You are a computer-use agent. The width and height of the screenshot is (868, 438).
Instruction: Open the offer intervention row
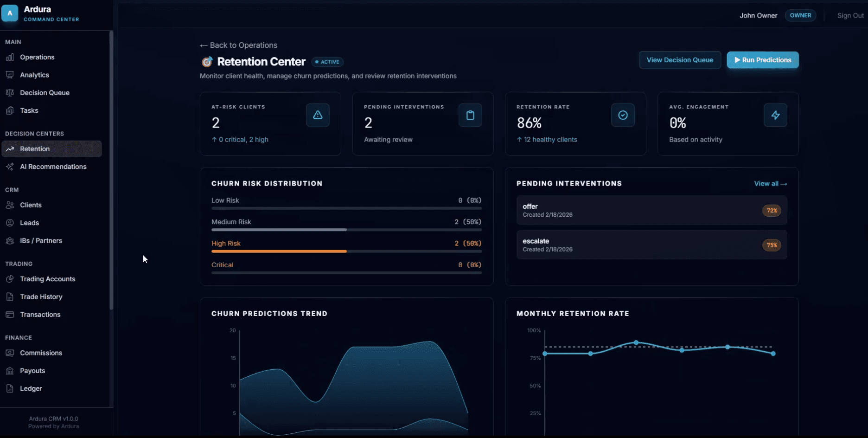click(651, 210)
